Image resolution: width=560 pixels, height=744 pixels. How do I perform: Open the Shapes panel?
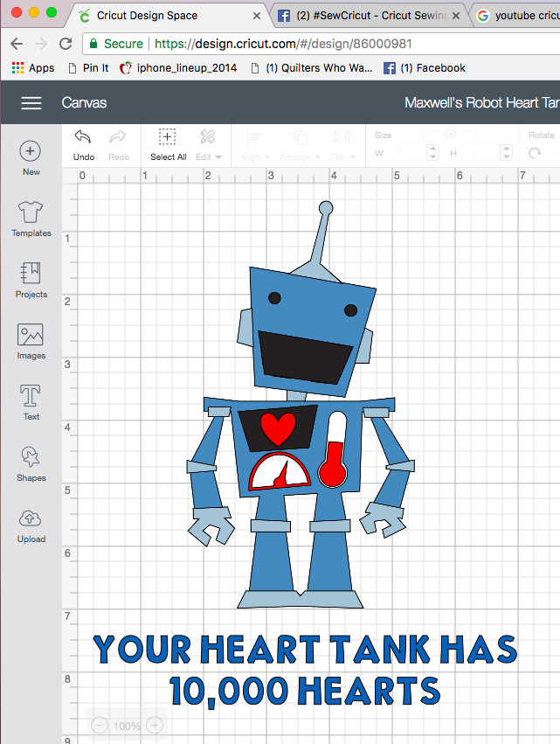click(x=31, y=463)
